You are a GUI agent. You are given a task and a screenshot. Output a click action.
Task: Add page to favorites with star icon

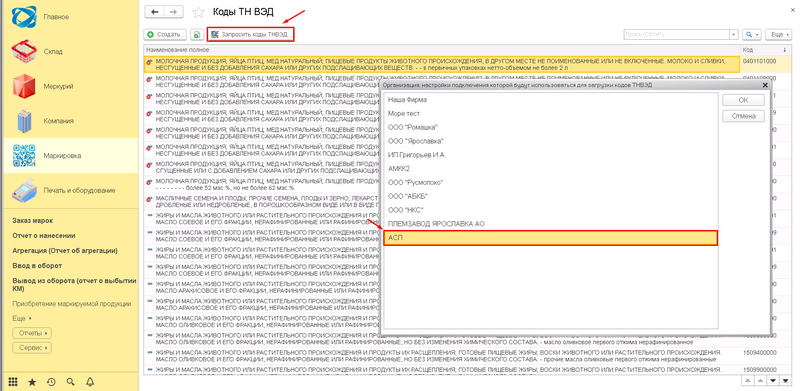point(198,12)
